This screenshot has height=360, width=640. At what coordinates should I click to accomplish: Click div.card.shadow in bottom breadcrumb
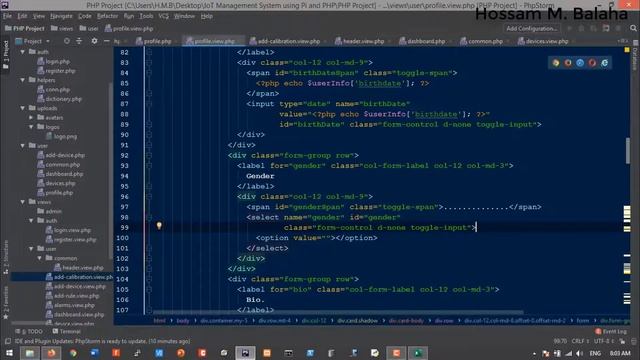pyautogui.click(x=357, y=321)
